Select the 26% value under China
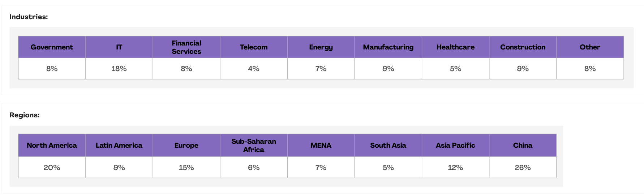 point(523,168)
